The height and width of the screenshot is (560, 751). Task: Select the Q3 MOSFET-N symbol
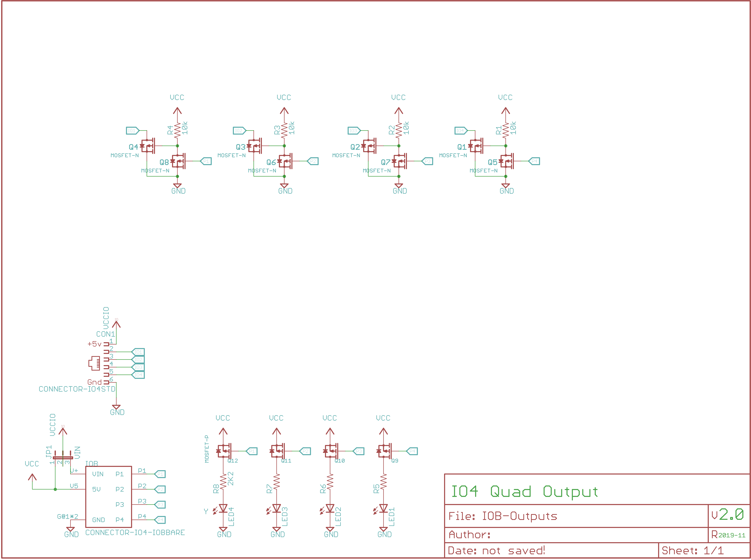click(254, 146)
